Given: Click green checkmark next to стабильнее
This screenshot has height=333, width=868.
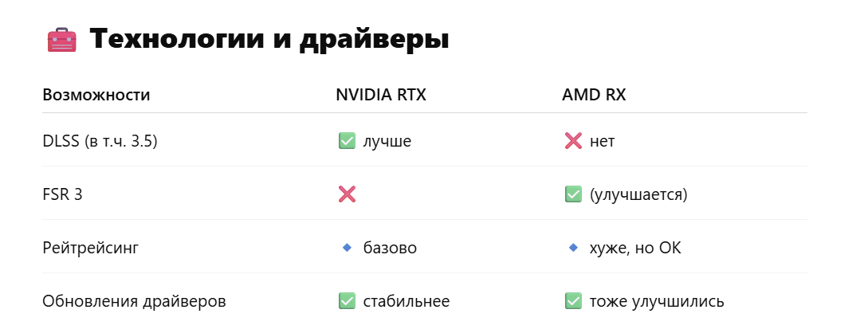Looking at the screenshot, I should (x=347, y=301).
